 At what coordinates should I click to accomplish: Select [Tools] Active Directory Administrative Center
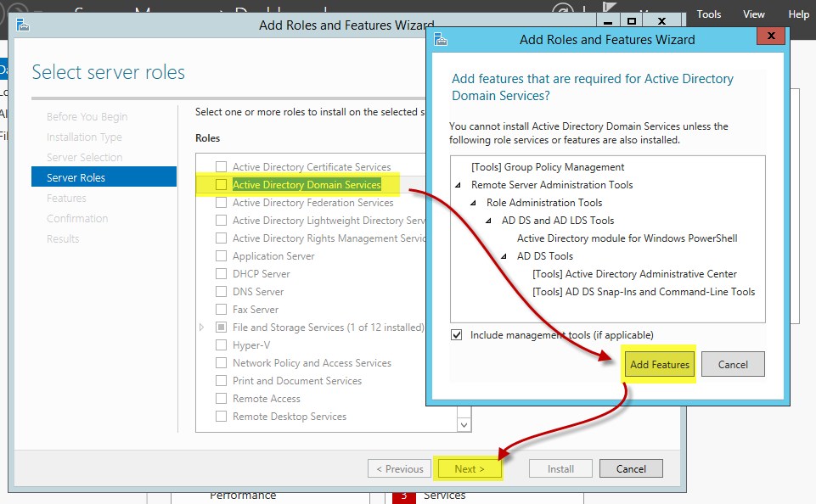pyautogui.click(x=634, y=273)
